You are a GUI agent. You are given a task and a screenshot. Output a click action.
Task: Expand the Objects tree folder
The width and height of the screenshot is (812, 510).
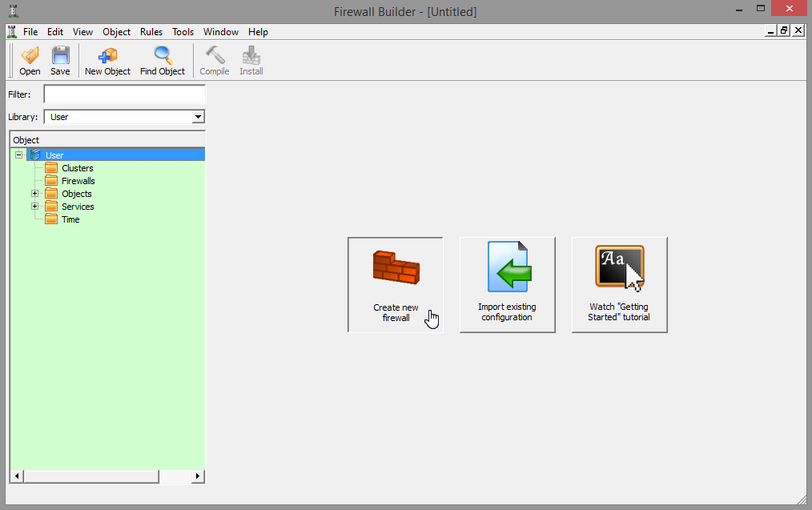pyautogui.click(x=34, y=194)
